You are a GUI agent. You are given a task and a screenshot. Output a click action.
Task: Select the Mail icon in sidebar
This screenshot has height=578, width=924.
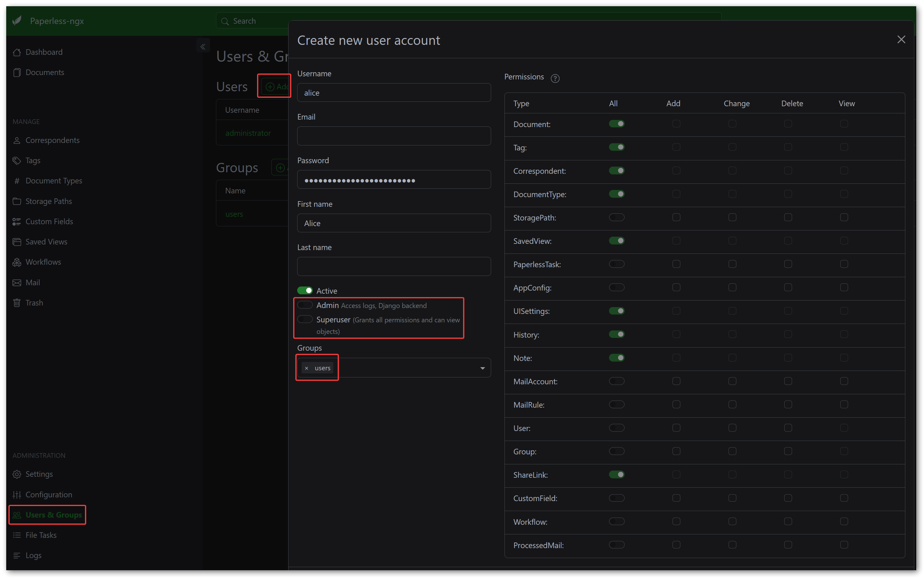pyautogui.click(x=17, y=282)
